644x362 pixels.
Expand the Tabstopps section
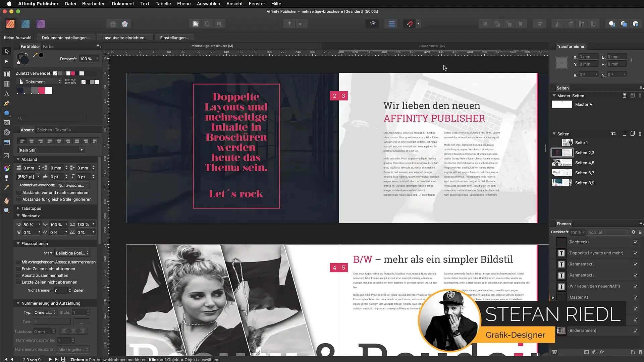pyautogui.click(x=18, y=208)
